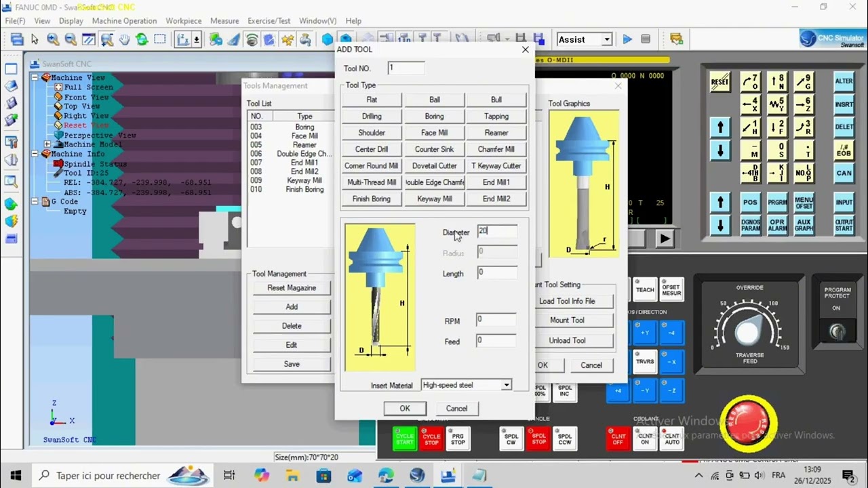Image resolution: width=868 pixels, height=488 pixels.
Task: Open the Insert Material dropdown
Action: 506,385
